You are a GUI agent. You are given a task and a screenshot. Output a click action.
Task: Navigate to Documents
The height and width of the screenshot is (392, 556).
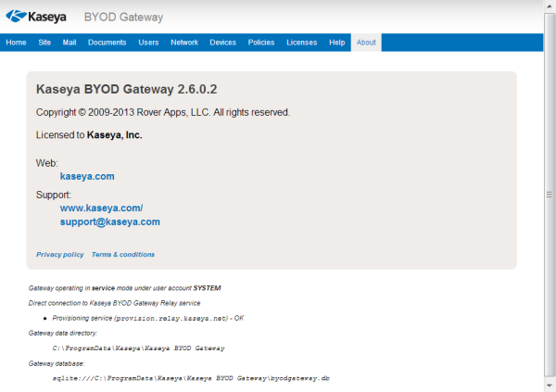(107, 43)
